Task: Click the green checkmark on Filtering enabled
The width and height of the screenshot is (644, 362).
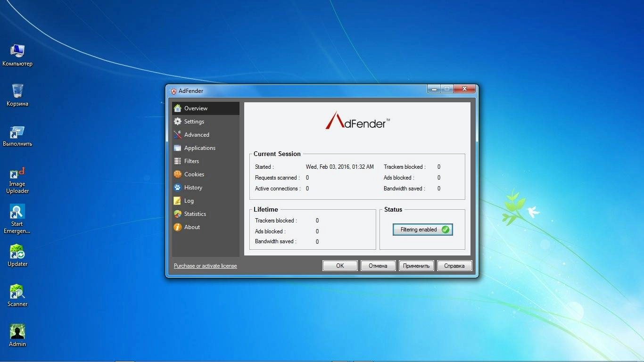Action: click(446, 230)
